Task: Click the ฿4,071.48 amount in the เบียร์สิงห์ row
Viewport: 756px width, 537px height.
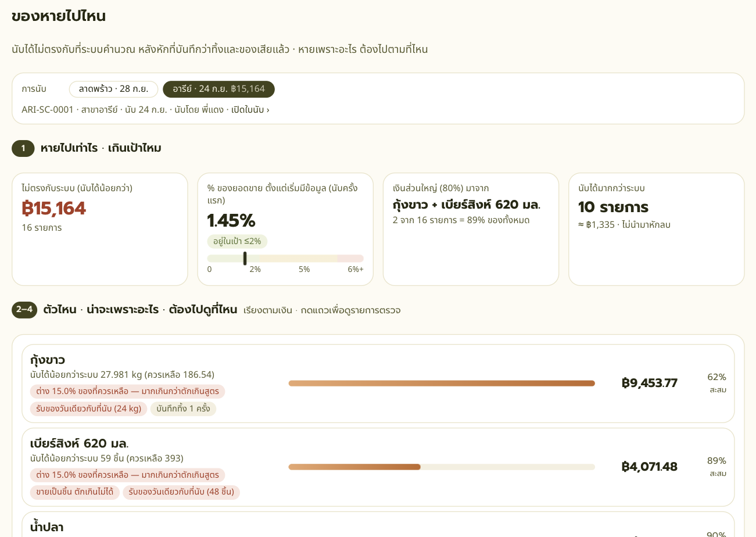Action: 650,467
